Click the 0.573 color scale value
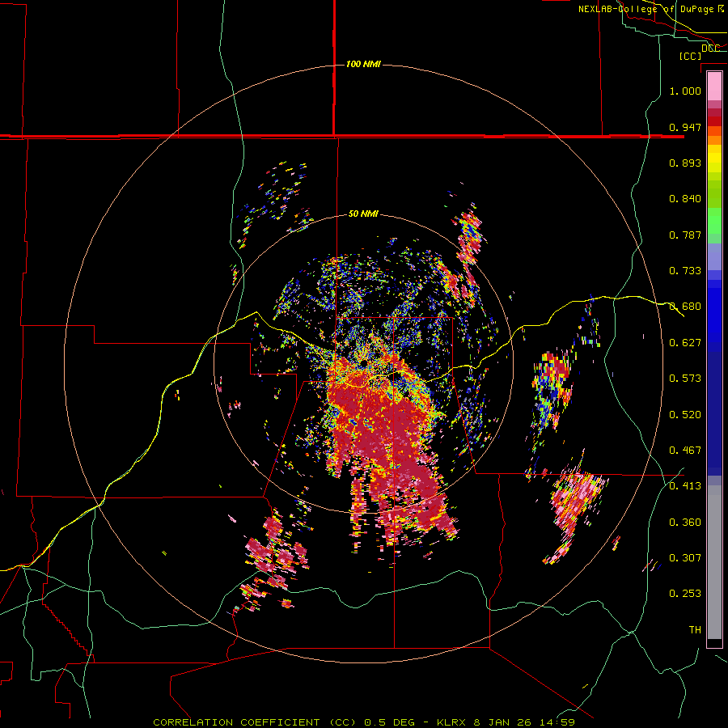This screenshot has width=728, height=728. click(685, 379)
